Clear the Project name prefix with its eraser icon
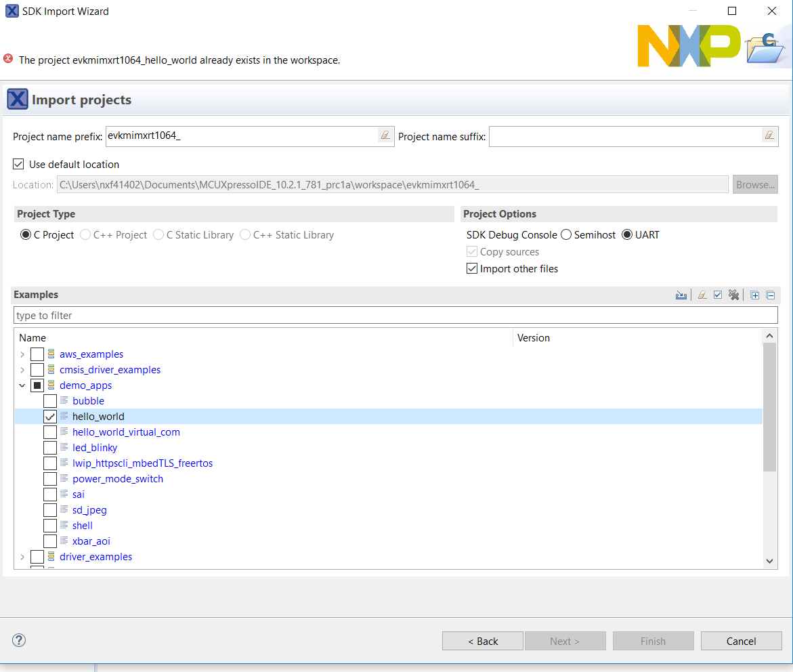793x672 pixels. point(385,135)
